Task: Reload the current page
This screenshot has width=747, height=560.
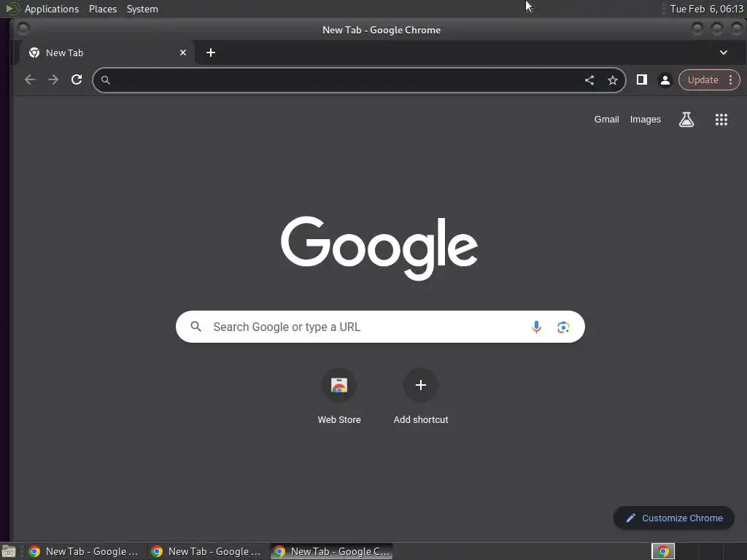Action: click(77, 79)
